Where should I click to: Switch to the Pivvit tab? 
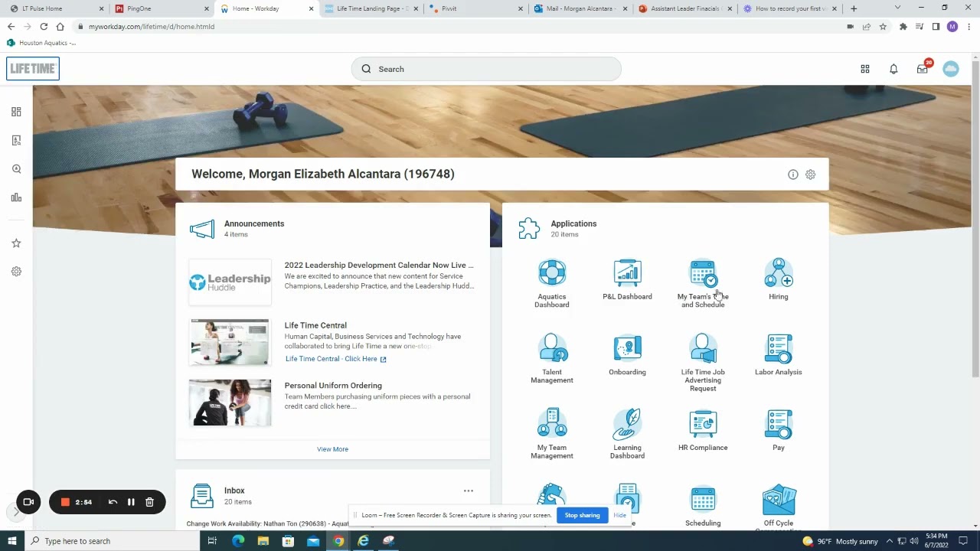click(x=475, y=8)
